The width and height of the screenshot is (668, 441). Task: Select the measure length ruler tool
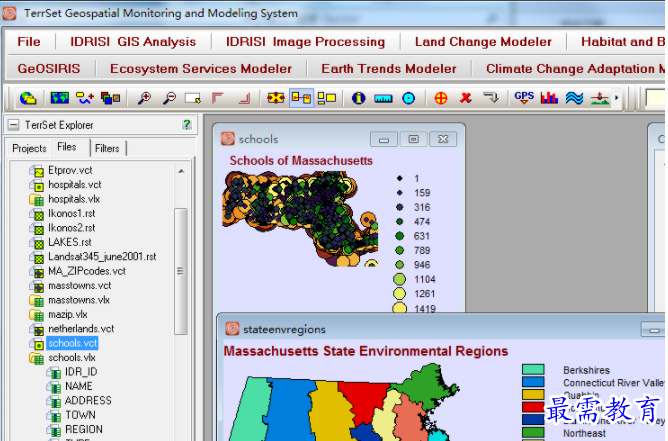tap(383, 98)
